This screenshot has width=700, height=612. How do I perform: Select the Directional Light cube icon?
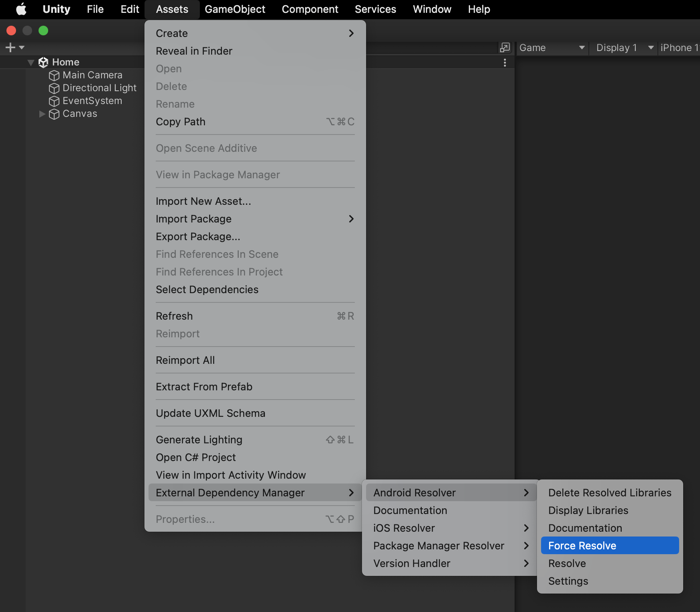pos(54,88)
